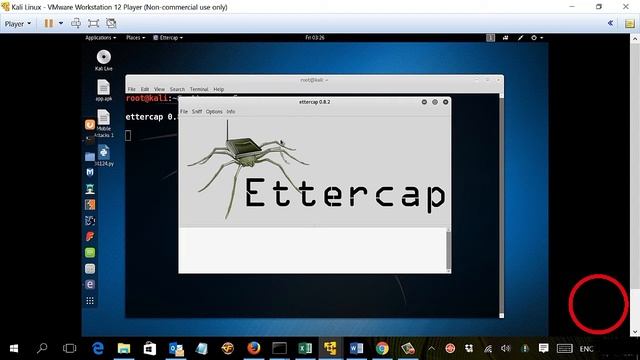Open Windows Task View
Screen dimensions: 640x360
(69, 349)
